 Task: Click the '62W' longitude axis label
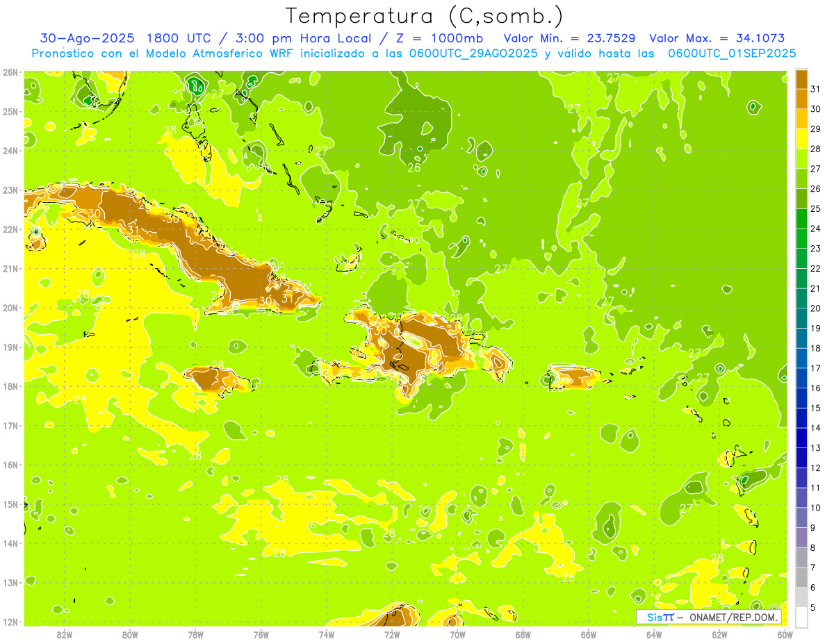click(719, 634)
